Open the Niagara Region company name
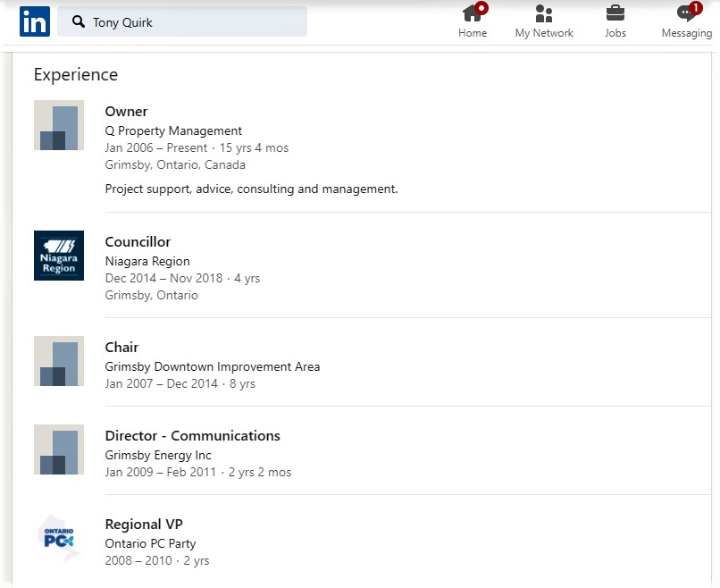Screen dimensions: 720x588 (x=147, y=262)
